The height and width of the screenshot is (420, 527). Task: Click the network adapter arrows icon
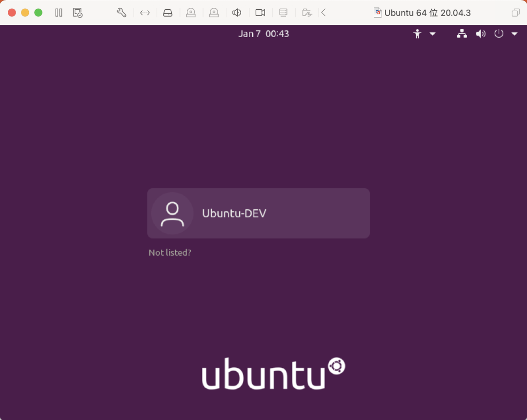[x=145, y=13]
